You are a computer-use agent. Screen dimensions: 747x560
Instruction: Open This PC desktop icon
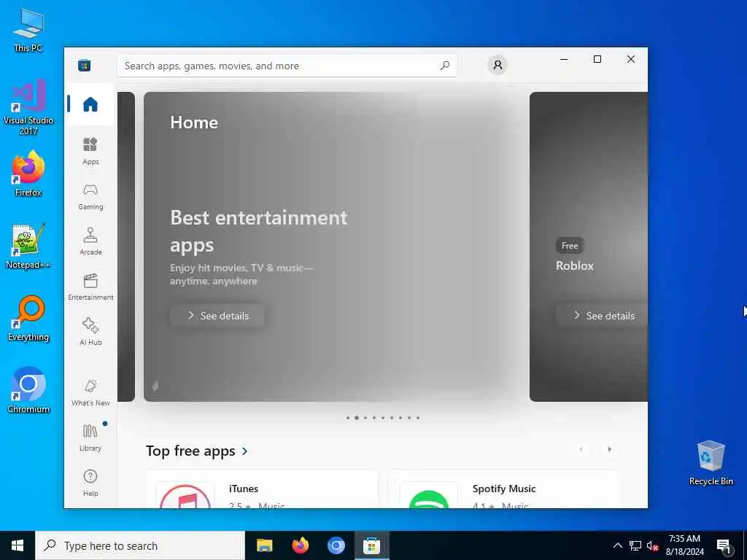tap(28, 30)
